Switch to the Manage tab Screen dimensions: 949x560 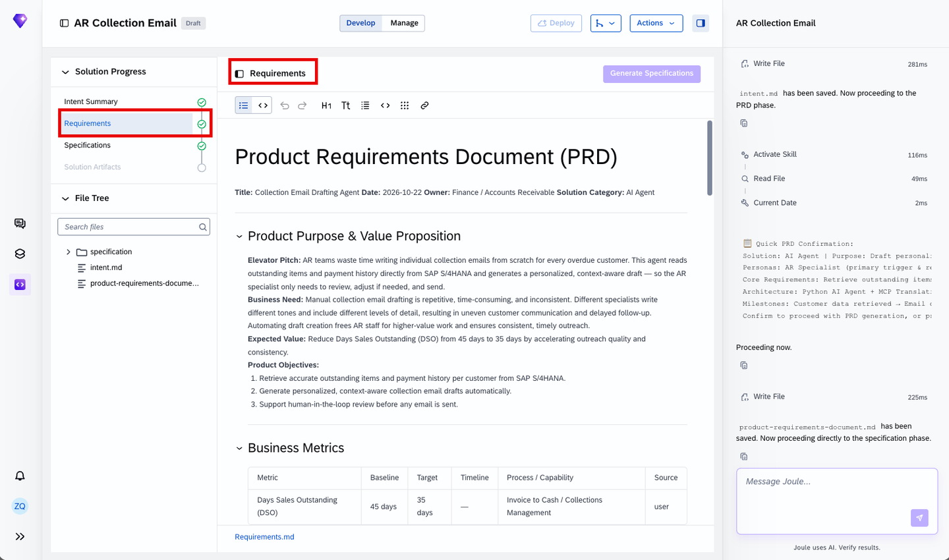pos(404,23)
